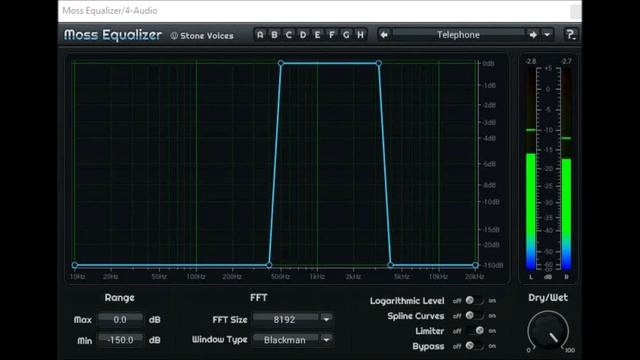Click the Window Type Blackman field
Viewport: 640px width, 360px height.
(285, 340)
